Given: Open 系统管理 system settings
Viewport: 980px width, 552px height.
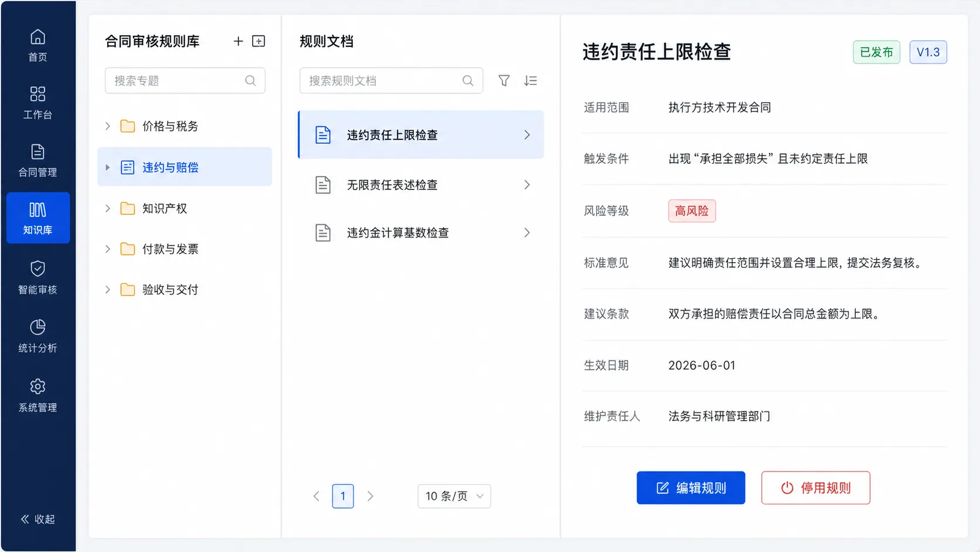Looking at the screenshot, I should (x=38, y=395).
